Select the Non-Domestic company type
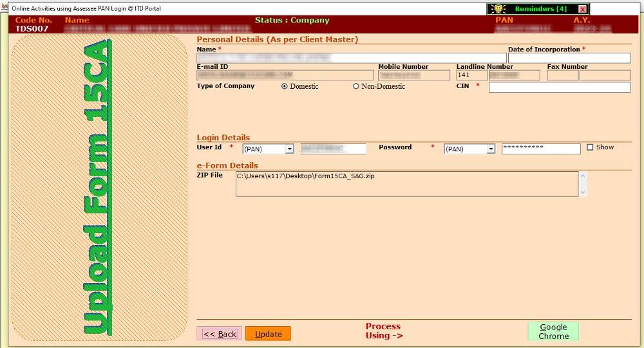This screenshot has height=348, width=644. click(356, 86)
